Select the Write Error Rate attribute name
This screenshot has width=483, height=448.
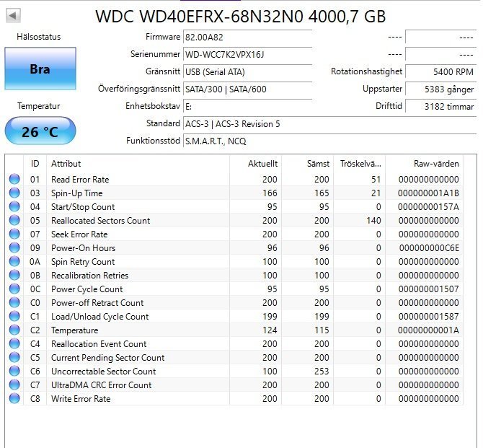(x=81, y=399)
